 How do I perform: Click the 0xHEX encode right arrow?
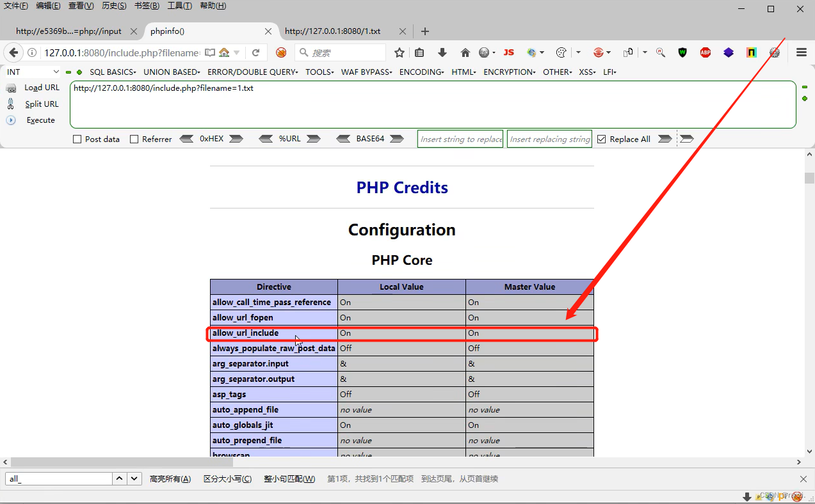coord(236,139)
